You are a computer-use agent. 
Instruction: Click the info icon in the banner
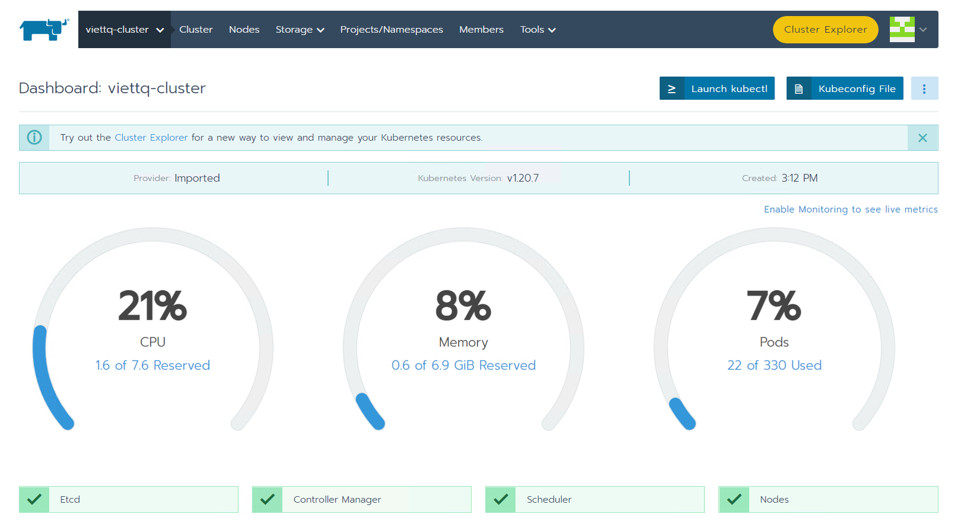[34, 138]
